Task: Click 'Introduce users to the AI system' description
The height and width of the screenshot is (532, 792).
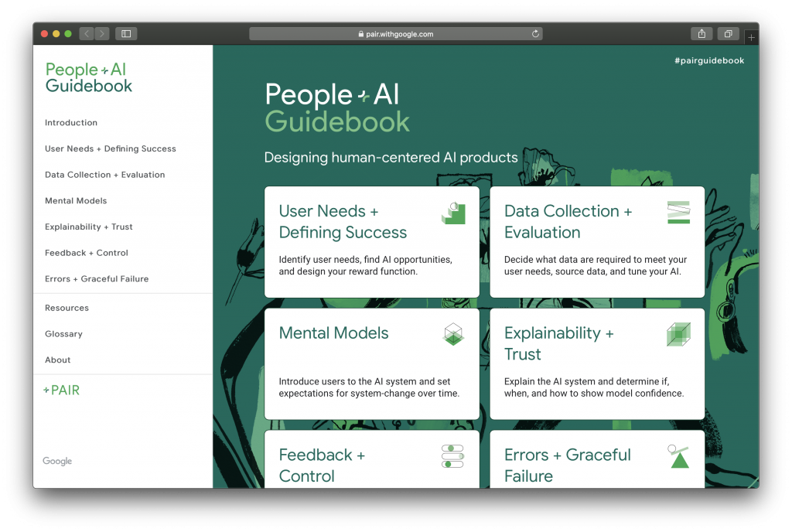Action: [x=369, y=387]
